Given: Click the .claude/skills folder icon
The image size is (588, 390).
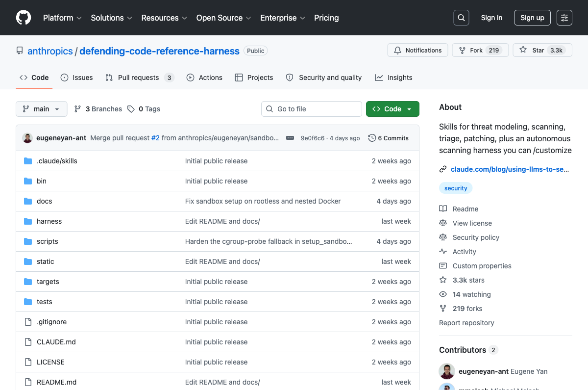Looking at the screenshot, I should [28, 161].
